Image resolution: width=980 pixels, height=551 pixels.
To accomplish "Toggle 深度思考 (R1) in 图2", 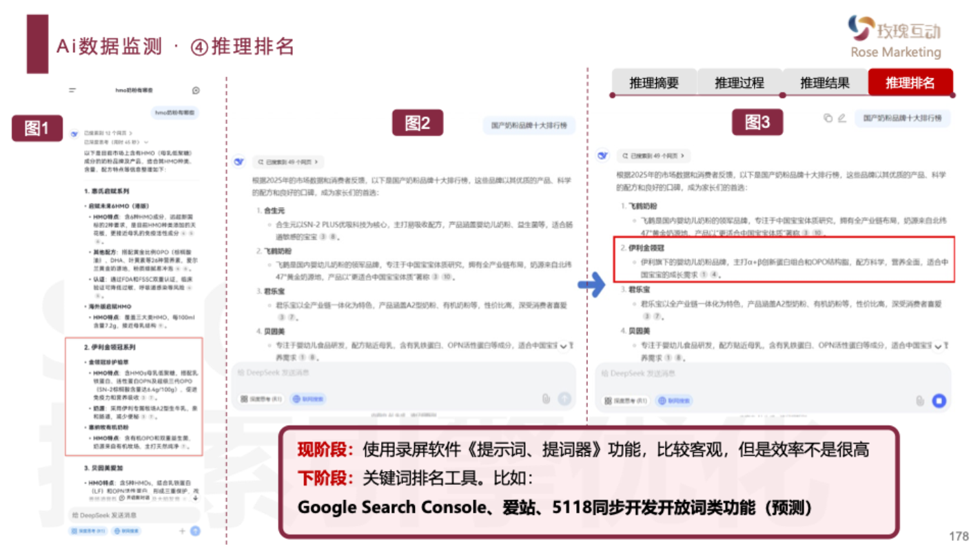I will coord(261,399).
